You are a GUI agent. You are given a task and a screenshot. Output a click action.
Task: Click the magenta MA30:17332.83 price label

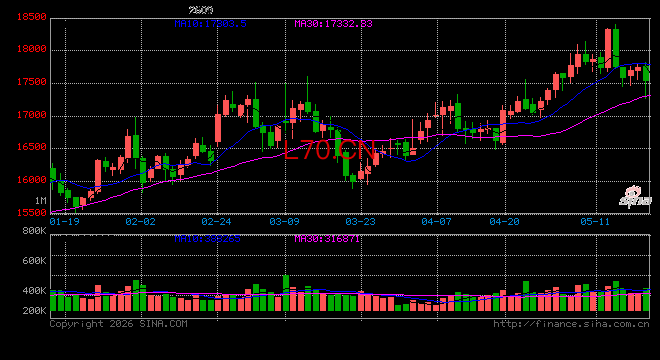[333, 24]
